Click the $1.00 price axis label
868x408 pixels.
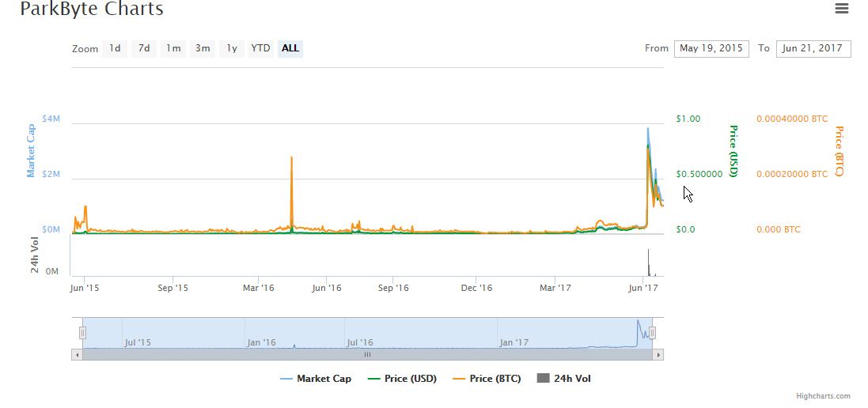(x=688, y=119)
